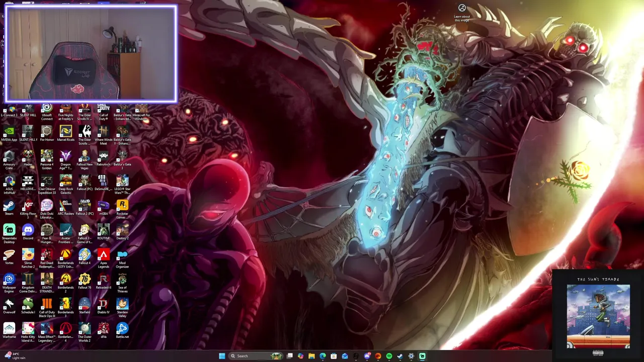This screenshot has height=362, width=644.
Task: Open the Killing Floor 3 shortcut
Action: (28, 210)
